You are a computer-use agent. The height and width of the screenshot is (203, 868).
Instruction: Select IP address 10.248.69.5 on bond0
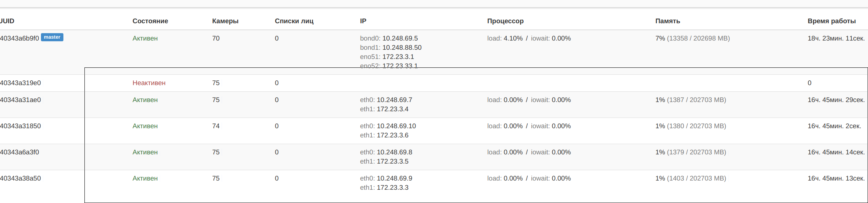[x=400, y=38]
